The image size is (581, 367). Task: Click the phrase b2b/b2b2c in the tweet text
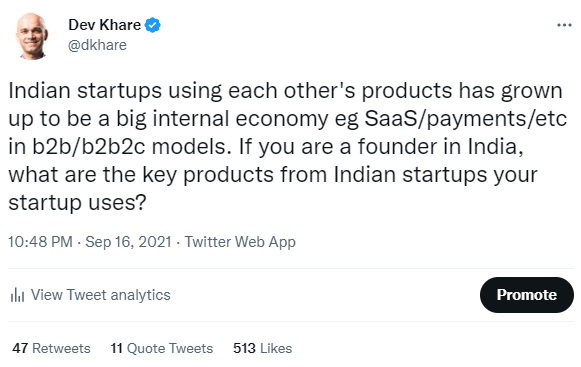click(88, 147)
